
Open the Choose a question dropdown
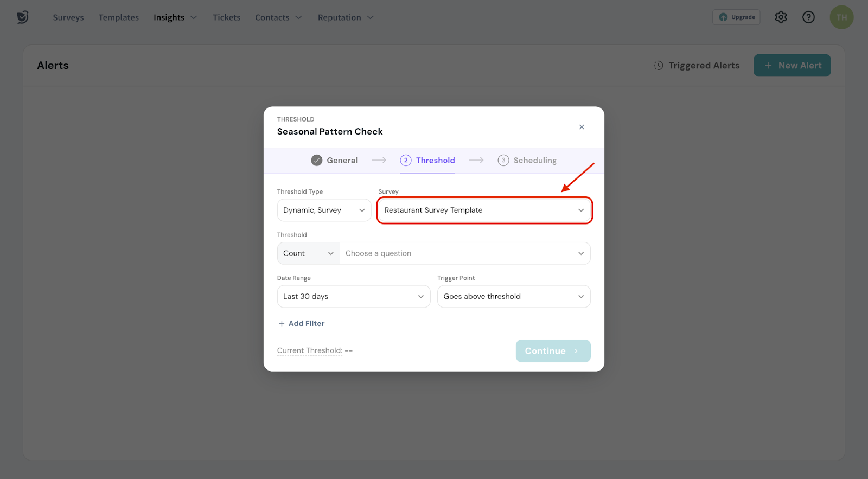pos(464,253)
